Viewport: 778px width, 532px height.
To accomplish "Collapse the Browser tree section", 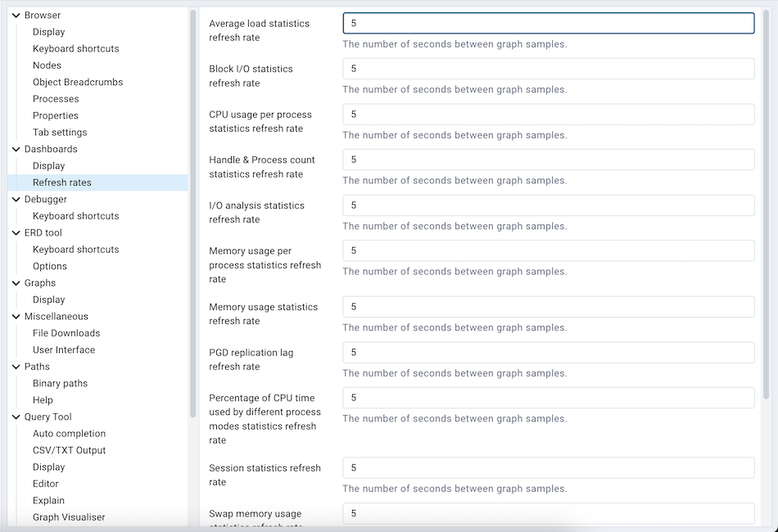I will pos(15,15).
